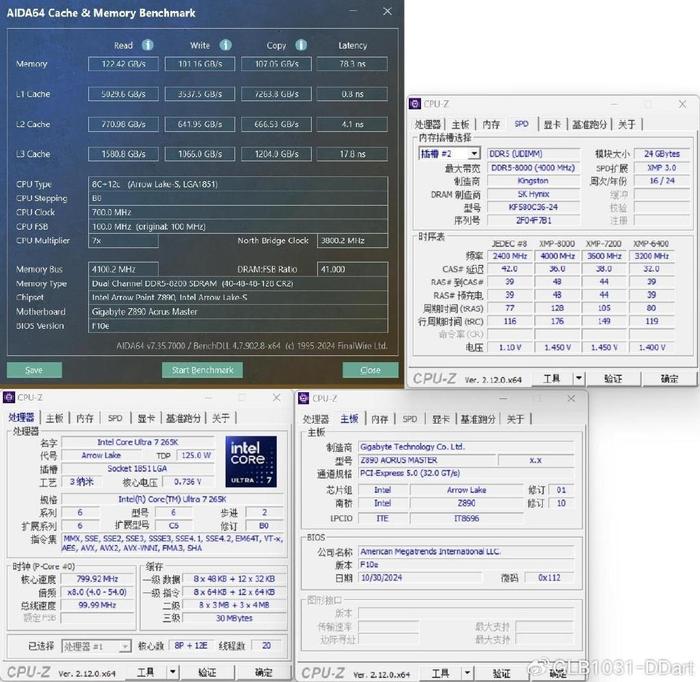Click CPU-Z app icon in mainboard window title

pyautogui.click(x=304, y=398)
